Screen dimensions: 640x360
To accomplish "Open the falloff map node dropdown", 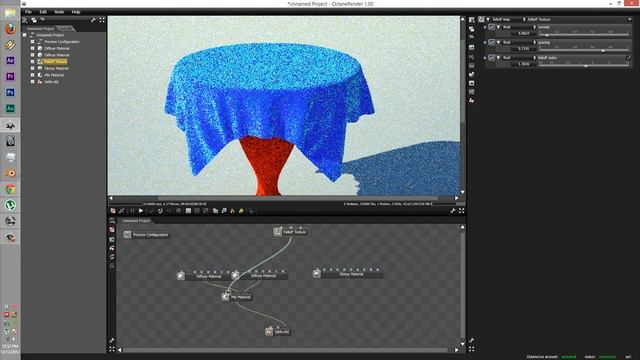I will pyautogui.click(x=509, y=19).
